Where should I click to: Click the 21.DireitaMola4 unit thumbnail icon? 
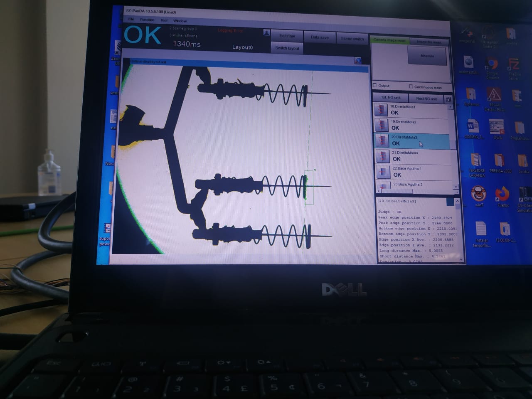click(382, 156)
